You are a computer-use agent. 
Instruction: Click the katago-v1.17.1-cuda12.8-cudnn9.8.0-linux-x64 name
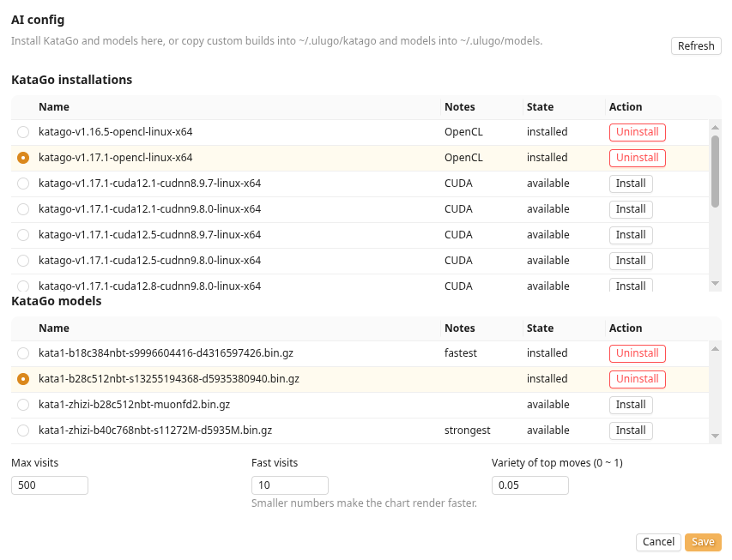coord(150,286)
